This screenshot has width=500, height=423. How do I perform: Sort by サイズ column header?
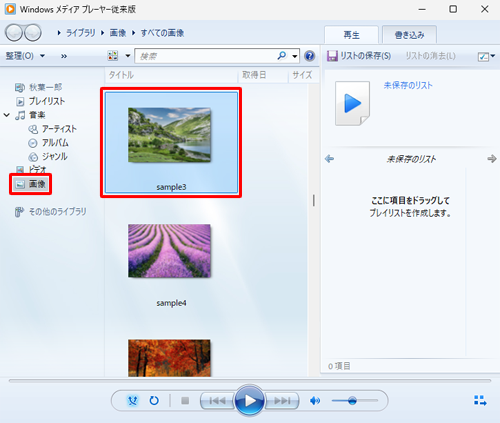303,75
